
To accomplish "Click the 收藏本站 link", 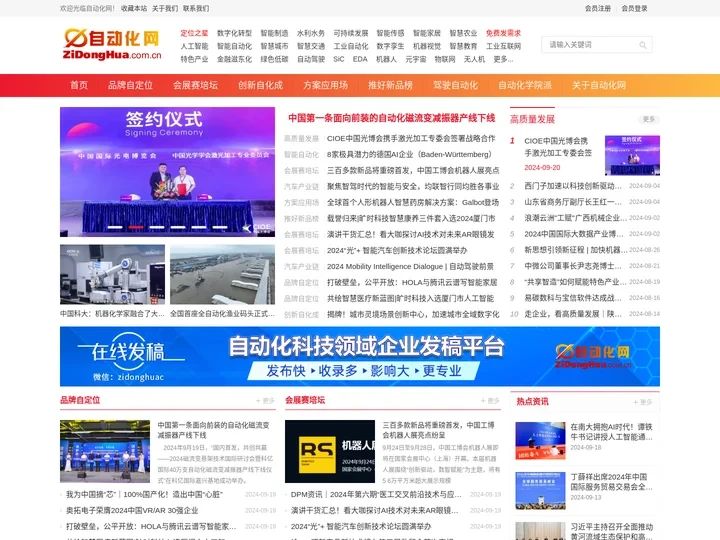I will (x=134, y=8).
